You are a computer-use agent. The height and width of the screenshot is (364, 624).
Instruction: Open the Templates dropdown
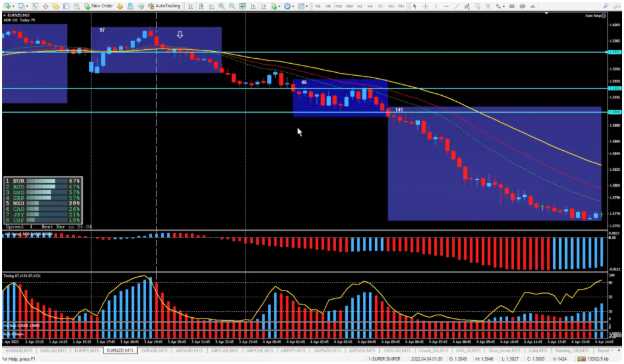303,6
